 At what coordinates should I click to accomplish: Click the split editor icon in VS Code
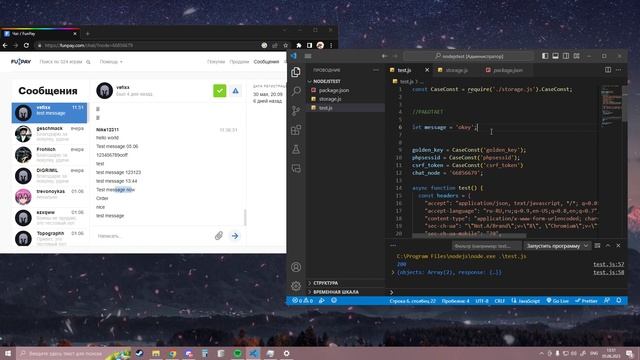(x=608, y=70)
